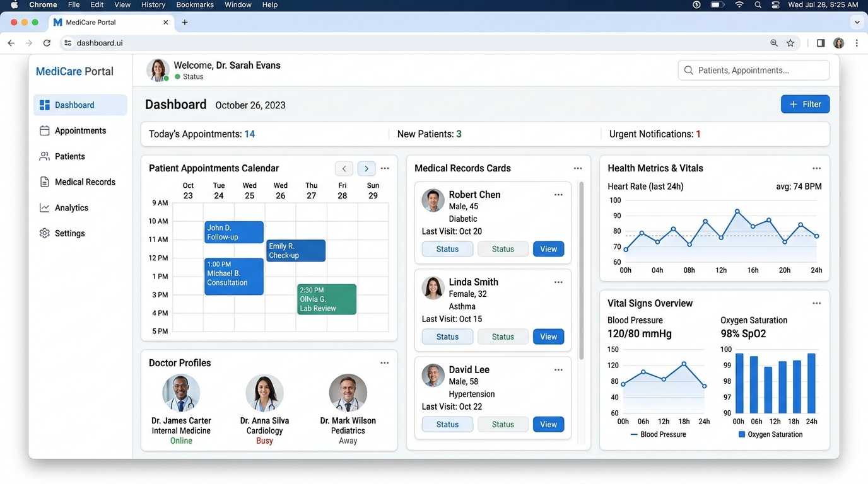Reload the dashboard page
This screenshot has height=484, width=868.
pos(47,43)
